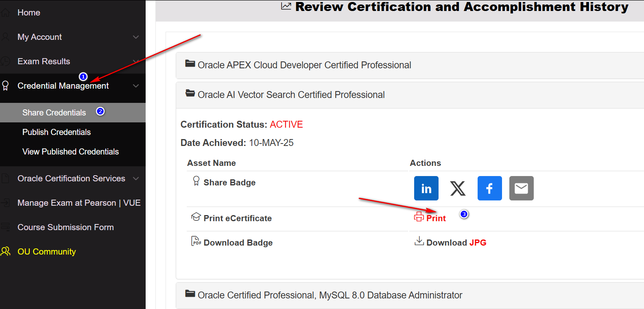Click the Credential Management ribbon icon
Screen dimensions: 644x309
[5, 86]
